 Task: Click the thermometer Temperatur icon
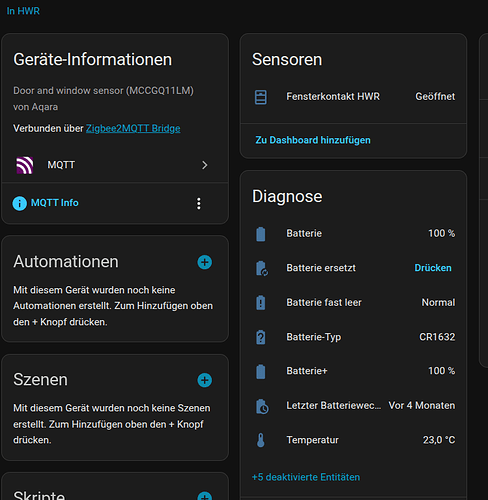click(261, 440)
